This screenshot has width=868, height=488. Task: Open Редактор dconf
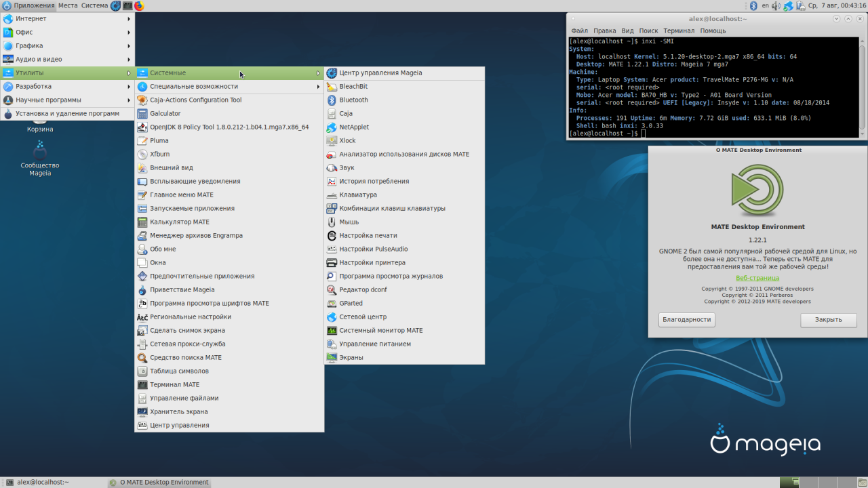pos(405,289)
